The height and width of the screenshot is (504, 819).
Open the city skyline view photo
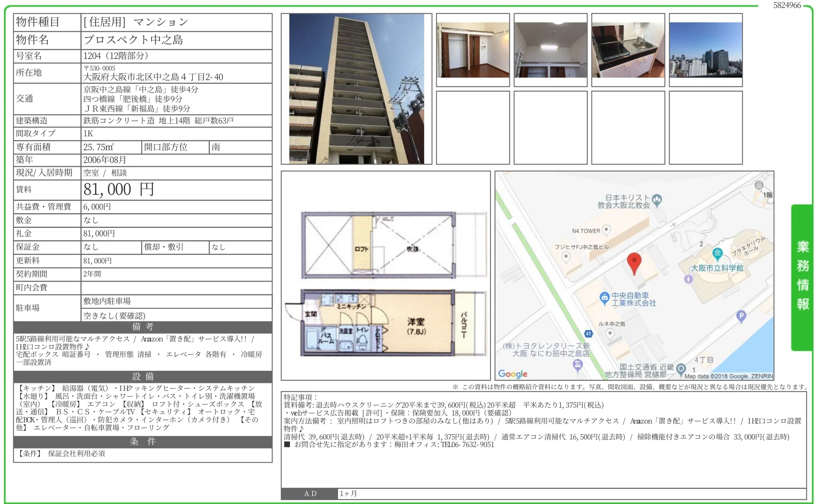click(x=705, y=50)
